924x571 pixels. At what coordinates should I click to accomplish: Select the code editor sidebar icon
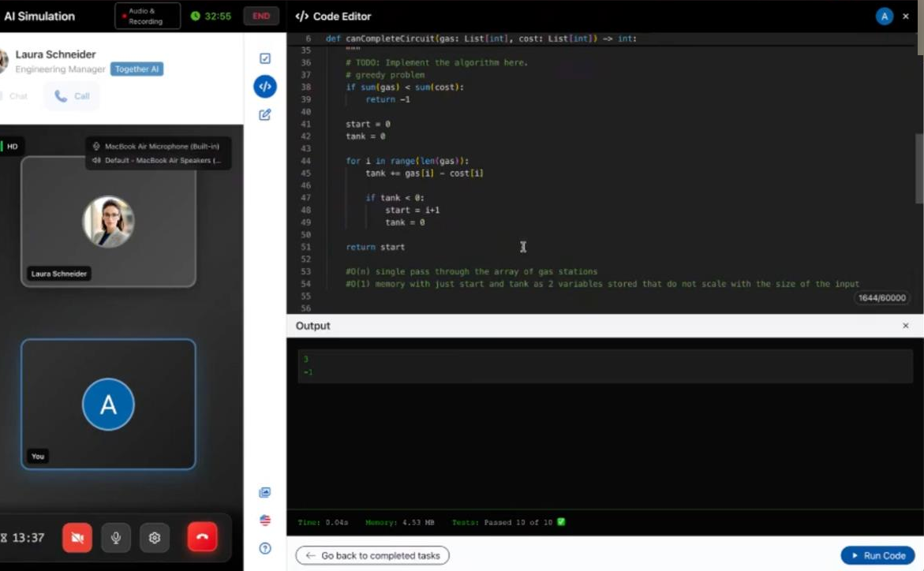(265, 87)
